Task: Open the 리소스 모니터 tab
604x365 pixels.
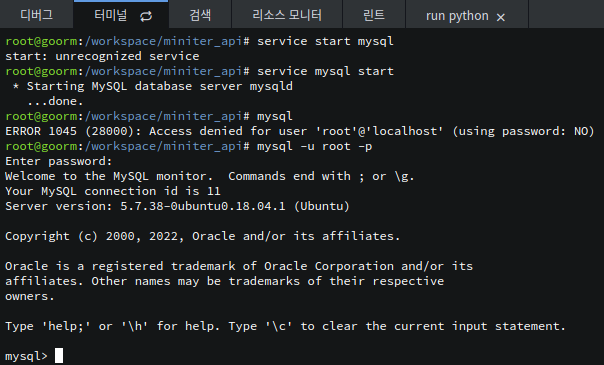Action: point(287,15)
